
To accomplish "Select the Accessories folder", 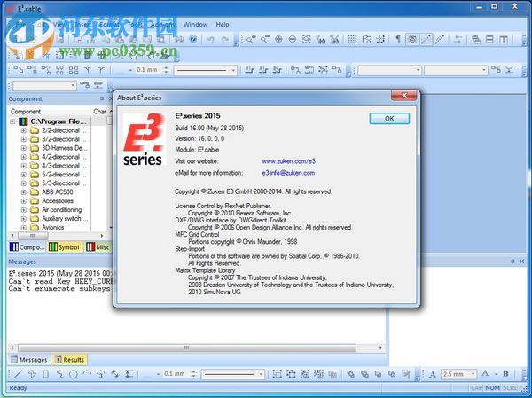I will click(x=57, y=201).
